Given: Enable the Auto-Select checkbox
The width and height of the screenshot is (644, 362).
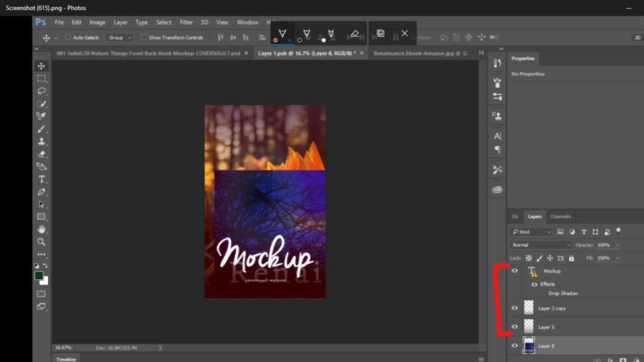Looking at the screenshot, I should [x=69, y=38].
